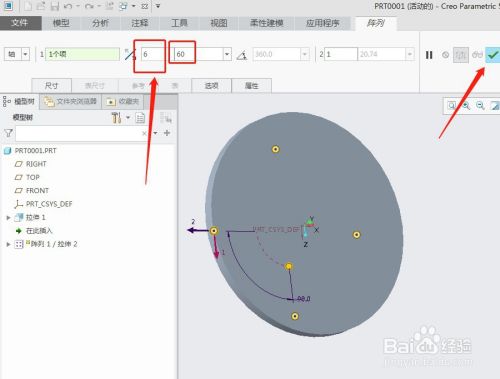The image size is (500, 379).
Task: Click the Refit view icon in graphics toolbar
Action: (452, 106)
